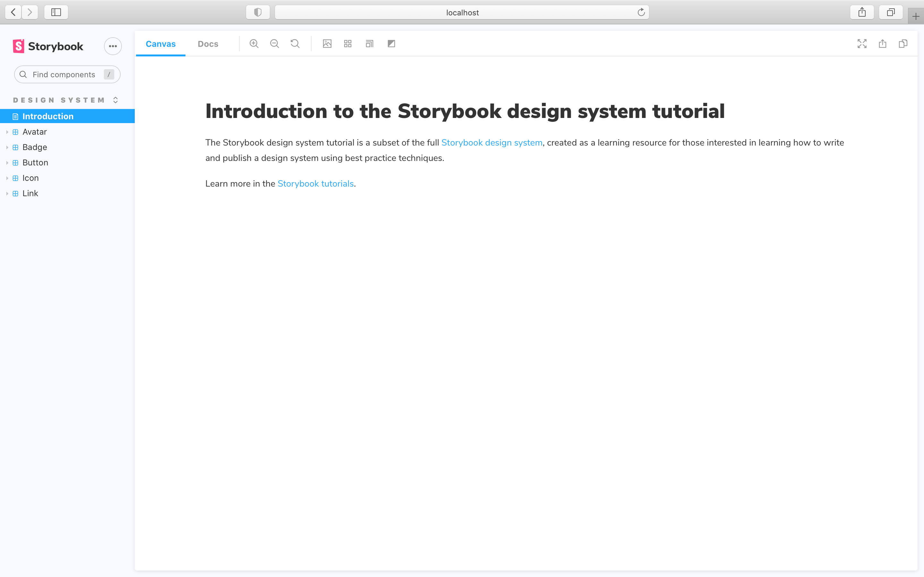Image resolution: width=924 pixels, height=577 pixels.
Task: Click the reset zoom icon
Action: click(x=295, y=43)
